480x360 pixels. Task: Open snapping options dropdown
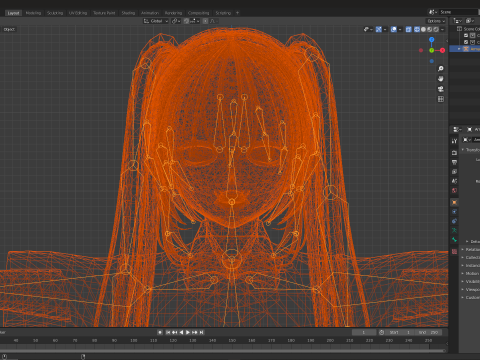coord(195,21)
